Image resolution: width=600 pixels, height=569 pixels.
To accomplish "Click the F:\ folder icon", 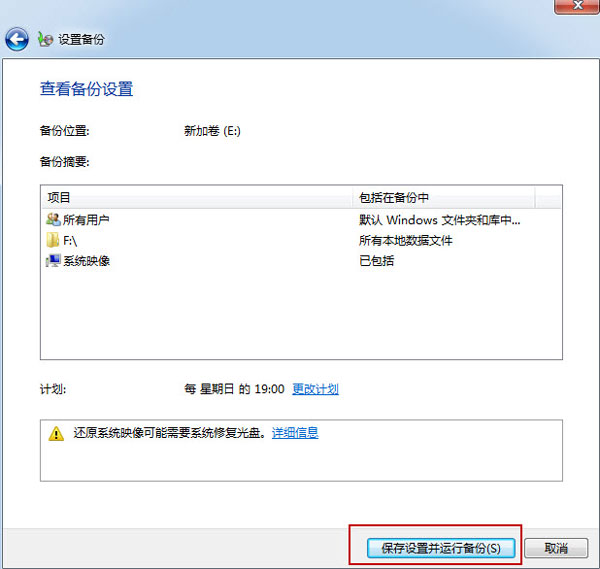I will [x=53, y=240].
